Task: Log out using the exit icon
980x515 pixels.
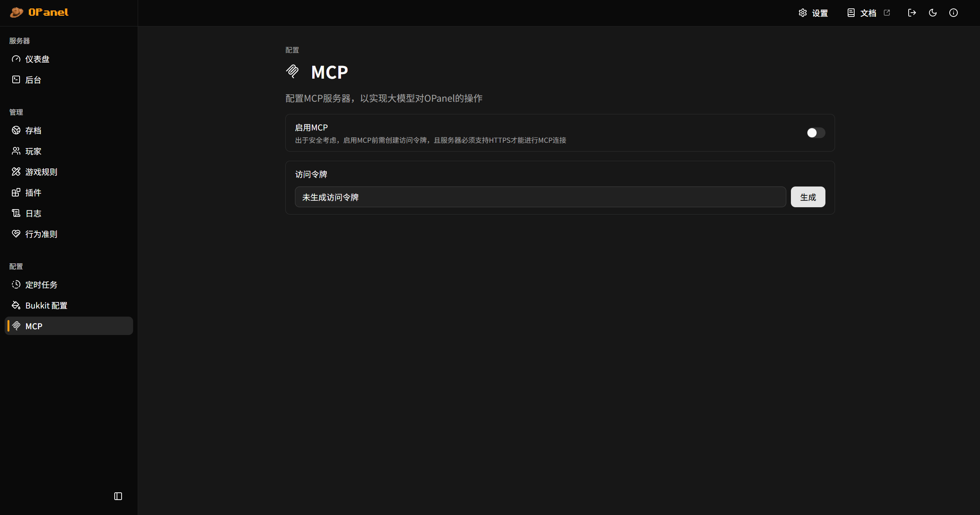Action: click(x=912, y=13)
